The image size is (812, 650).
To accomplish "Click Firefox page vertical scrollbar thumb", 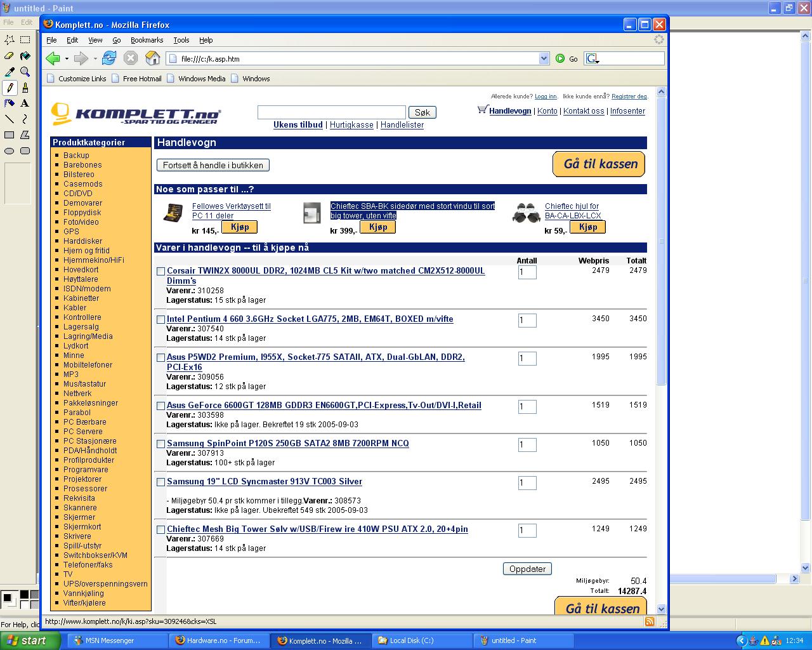I will [x=661, y=241].
